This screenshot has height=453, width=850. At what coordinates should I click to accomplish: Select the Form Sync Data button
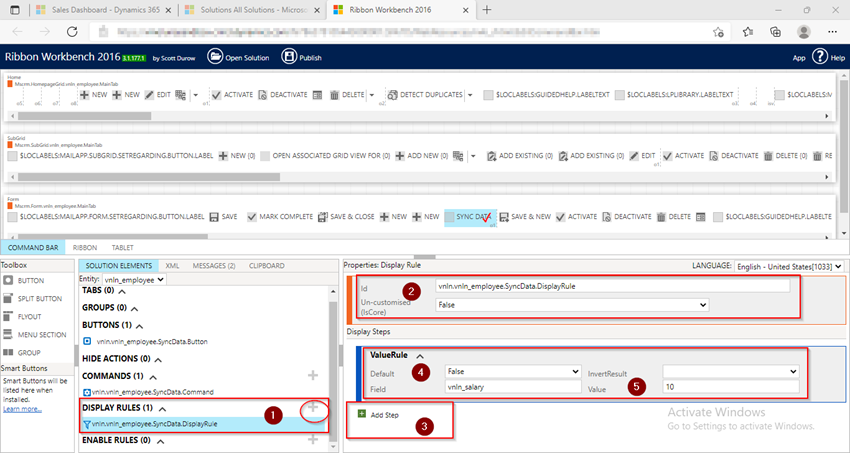click(469, 217)
